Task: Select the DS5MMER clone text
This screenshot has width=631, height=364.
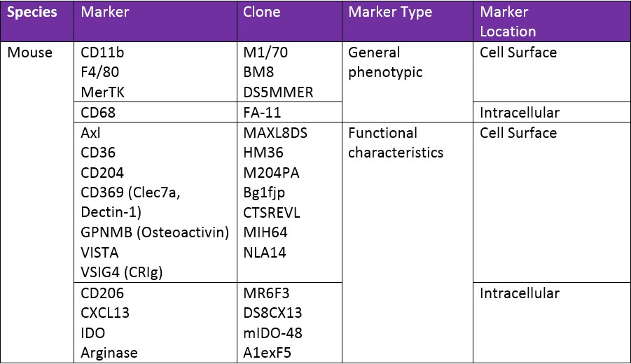Action: (278, 92)
